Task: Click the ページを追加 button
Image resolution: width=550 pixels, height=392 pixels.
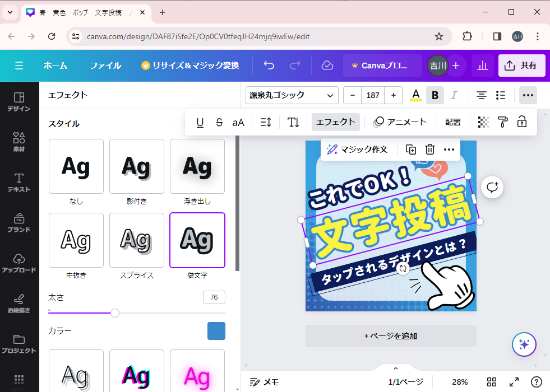Action: click(x=391, y=336)
